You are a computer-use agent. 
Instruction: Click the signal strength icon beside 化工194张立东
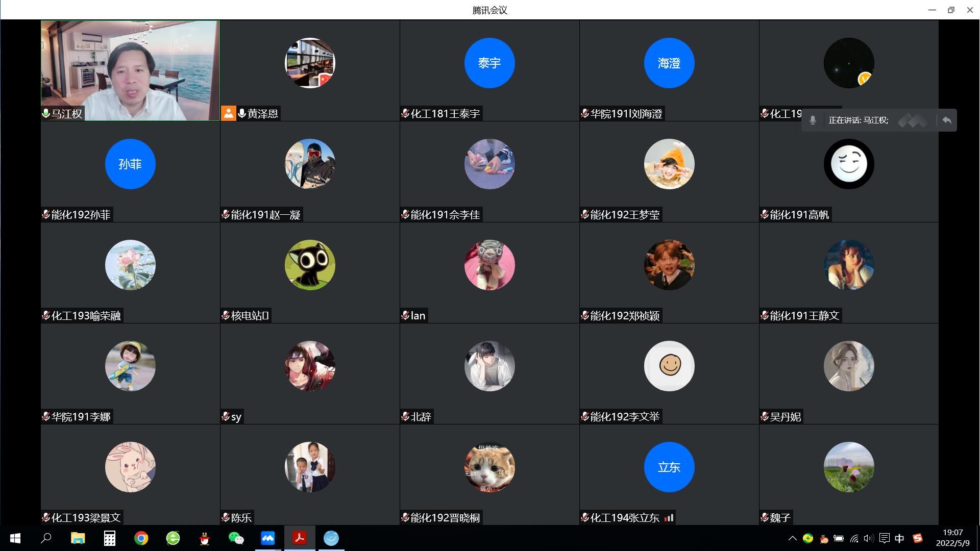(669, 518)
